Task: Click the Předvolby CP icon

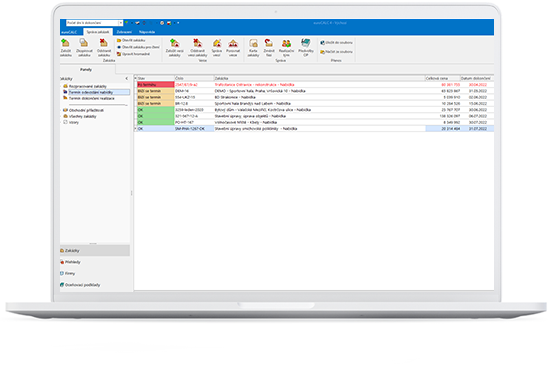Action: point(306,43)
